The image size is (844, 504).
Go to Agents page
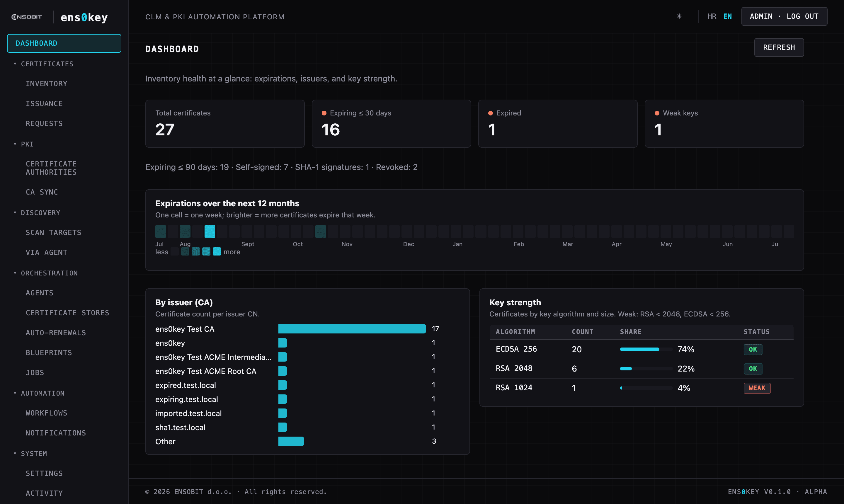39,293
